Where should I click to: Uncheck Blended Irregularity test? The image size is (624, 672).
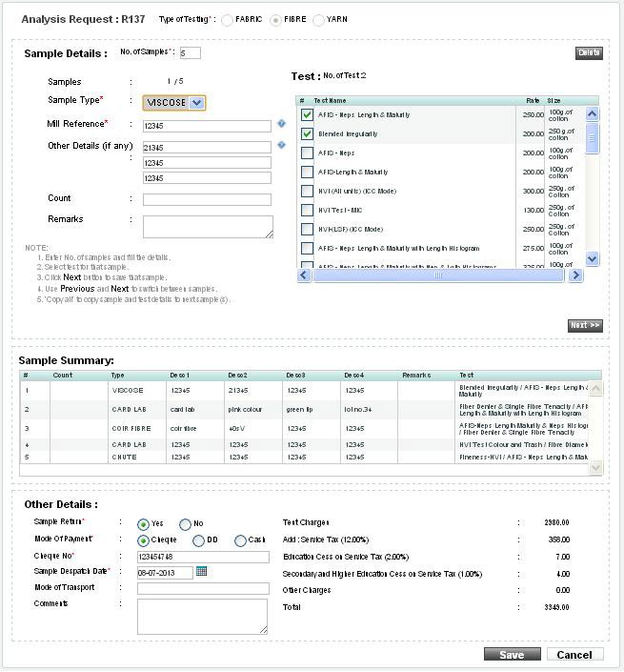(307, 133)
